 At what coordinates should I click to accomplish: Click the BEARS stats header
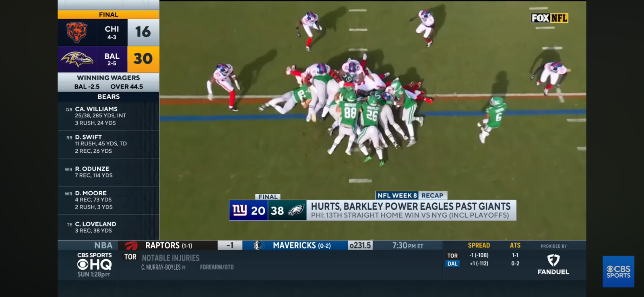tap(108, 97)
